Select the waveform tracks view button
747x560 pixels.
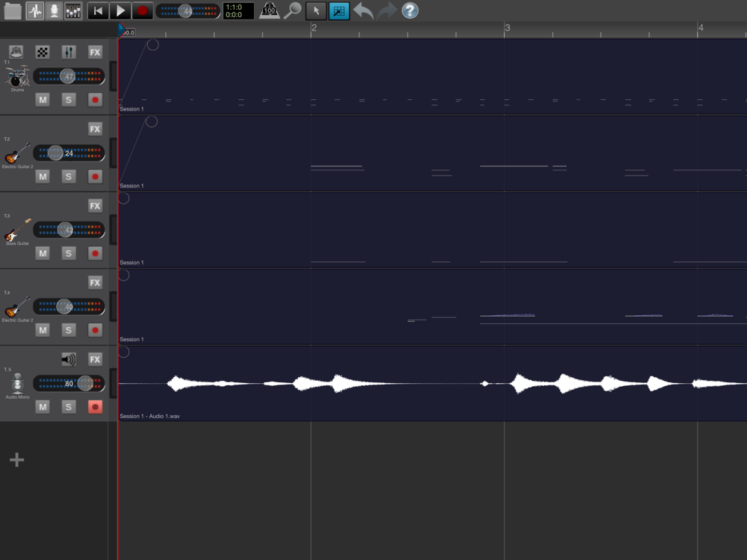click(x=35, y=11)
